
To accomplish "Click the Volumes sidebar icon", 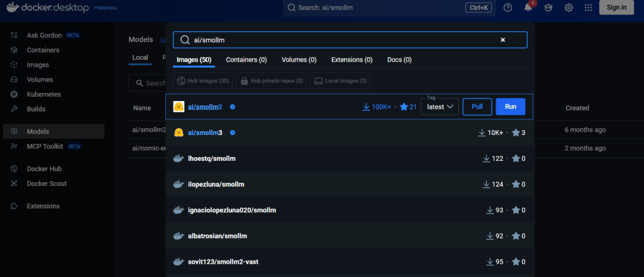I will (x=14, y=80).
